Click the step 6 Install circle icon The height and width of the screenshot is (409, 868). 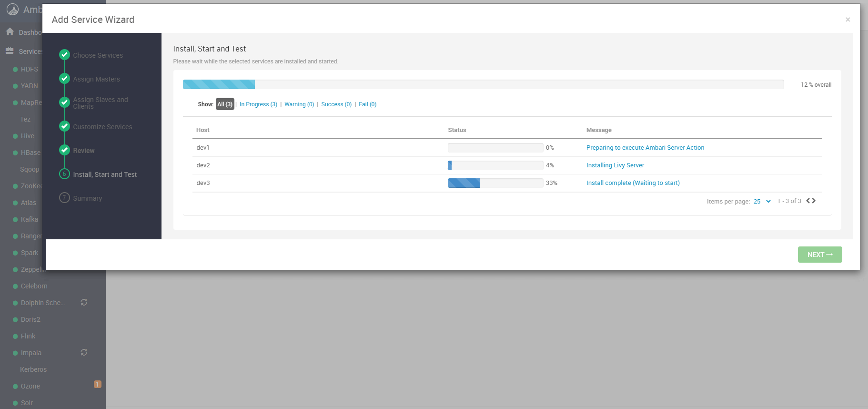tap(65, 174)
